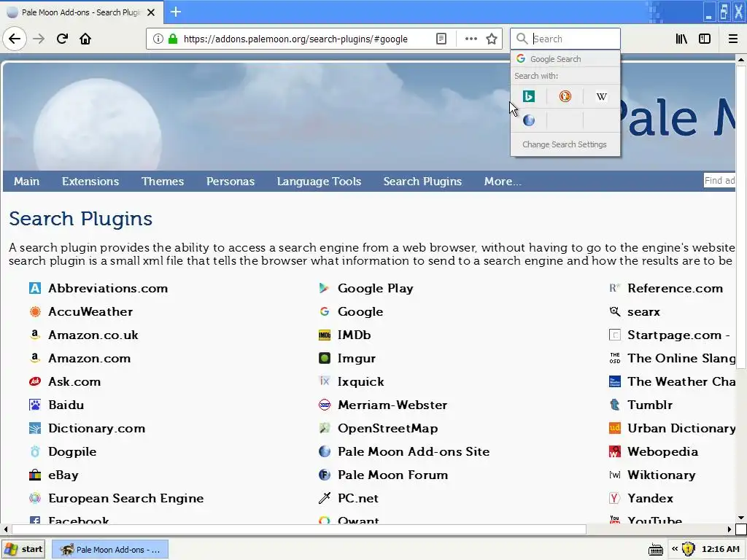The width and height of the screenshot is (747, 560).
Task: Bookmark this page with the star icon
Action: (x=492, y=39)
